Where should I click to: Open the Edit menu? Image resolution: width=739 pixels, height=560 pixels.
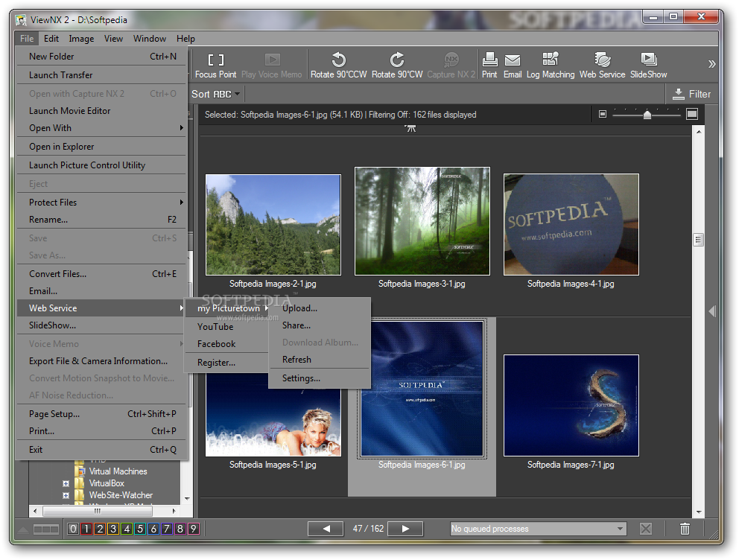(51, 39)
